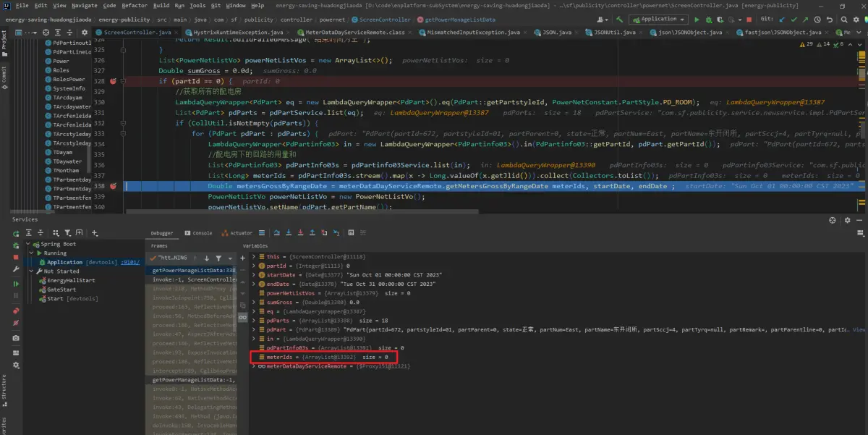Select the EnergyHallStart service

pos(71,281)
